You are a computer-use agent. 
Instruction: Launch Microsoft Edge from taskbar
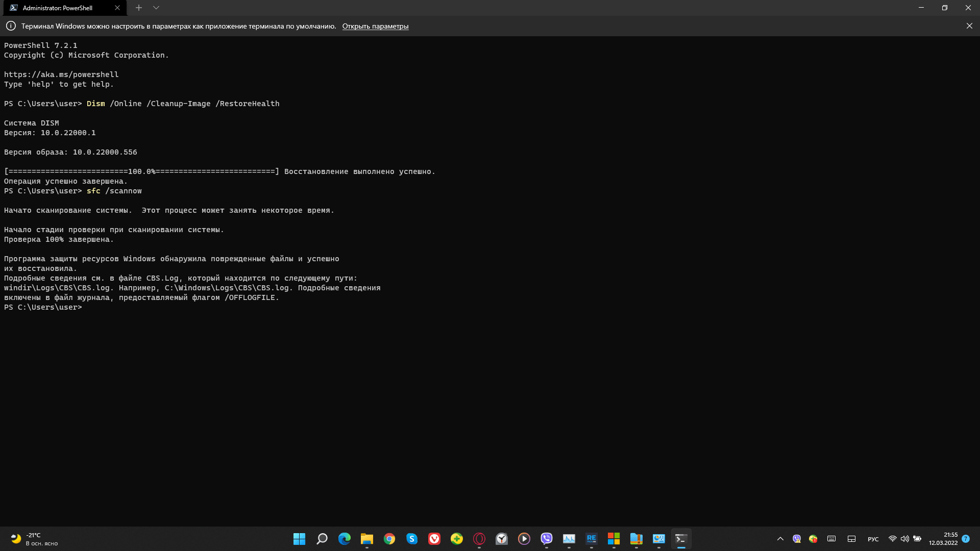coord(344,539)
